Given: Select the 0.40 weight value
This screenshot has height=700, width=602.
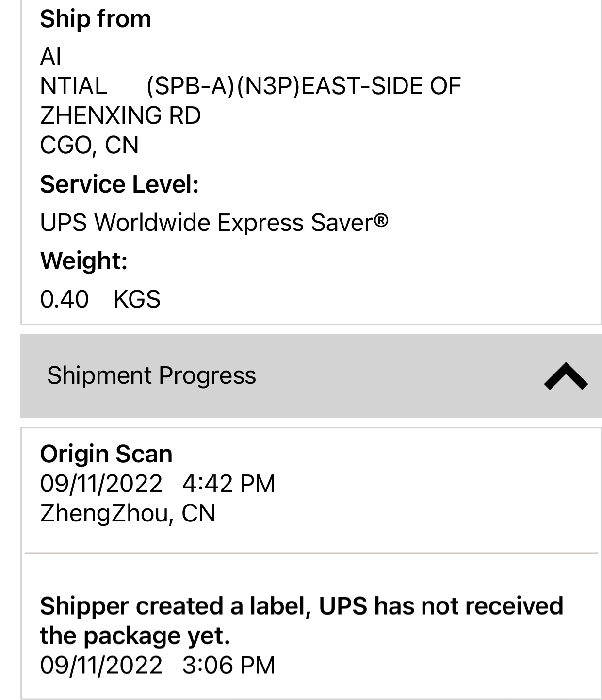Looking at the screenshot, I should 65,299.
